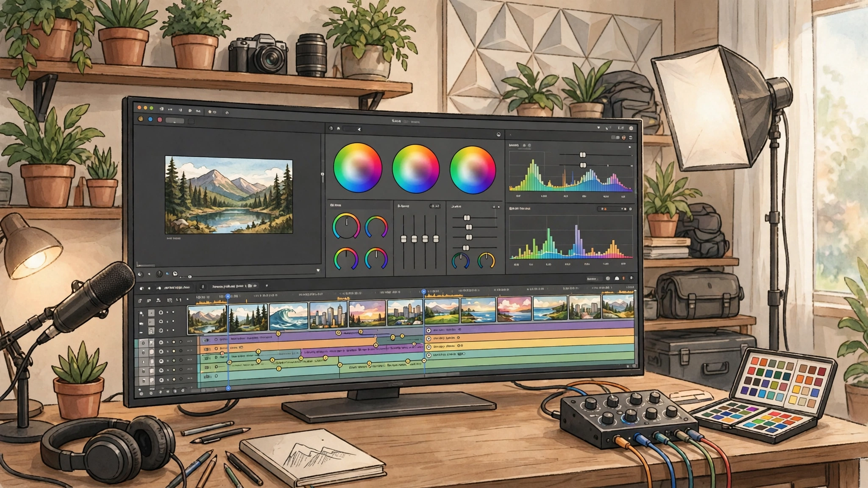Click the upper-left rainbow dial knob
Viewport: 868px width, 488px height.
point(346,226)
